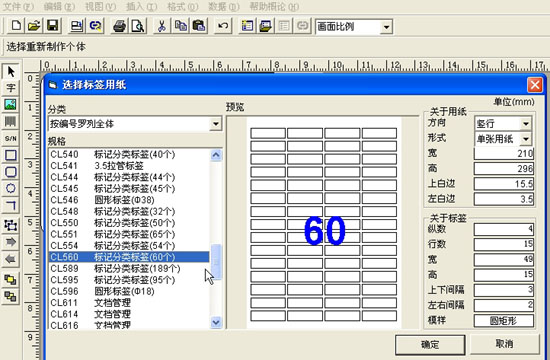
Task: Select CL541 3.5拉管标签
Action: coord(129,166)
